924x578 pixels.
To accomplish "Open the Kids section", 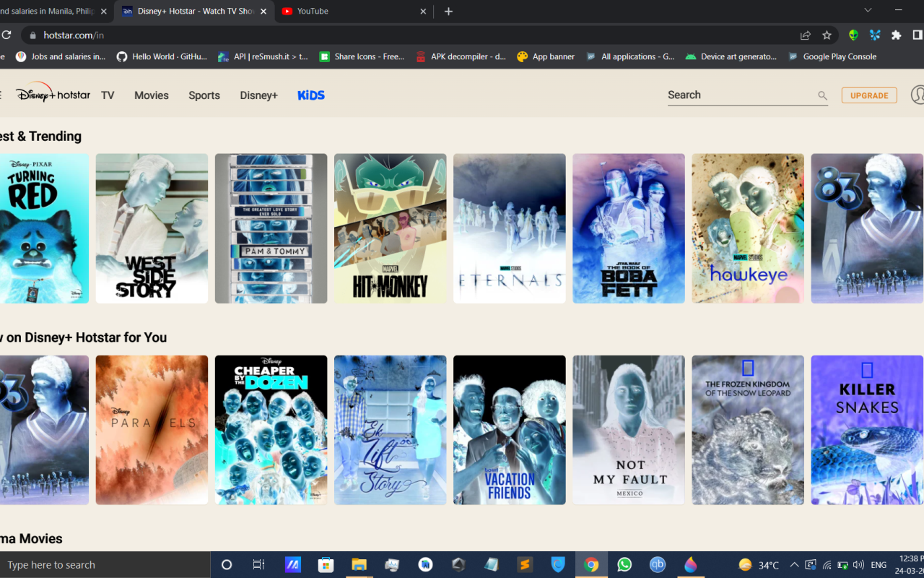I will pos(310,95).
